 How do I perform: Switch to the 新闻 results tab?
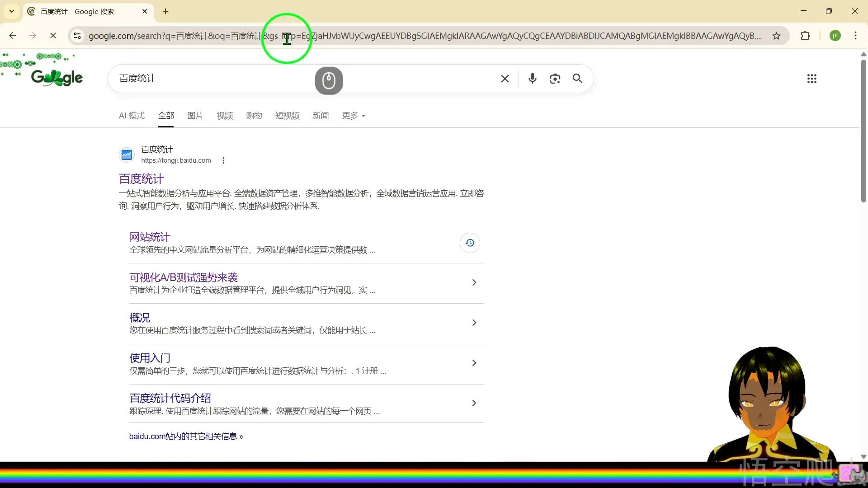[321, 116]
